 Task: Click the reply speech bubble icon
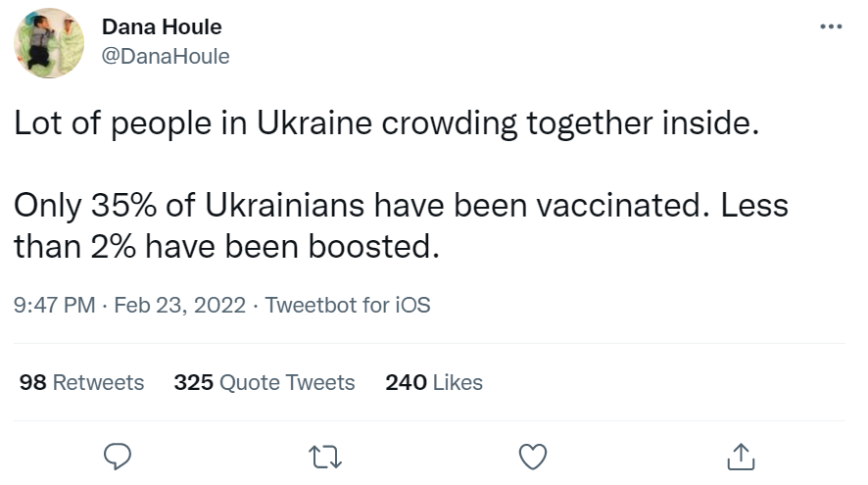click(117, 456)
